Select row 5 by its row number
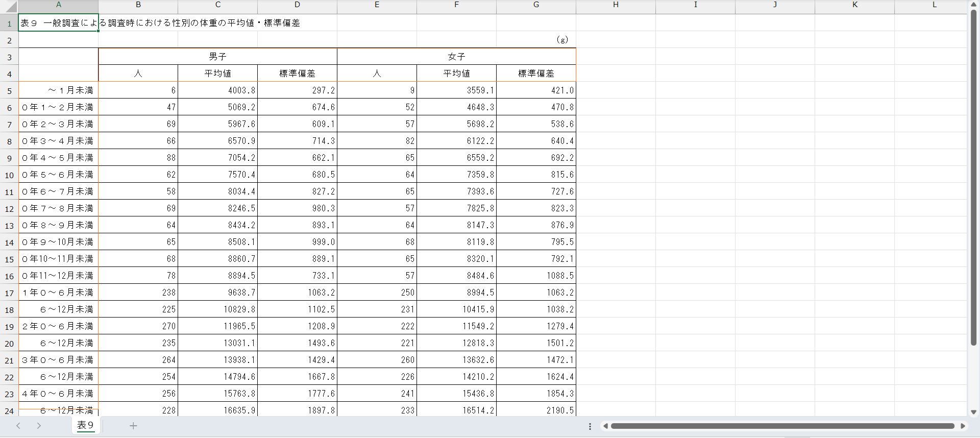Screen dimensions: 980x438 point(9,91)
